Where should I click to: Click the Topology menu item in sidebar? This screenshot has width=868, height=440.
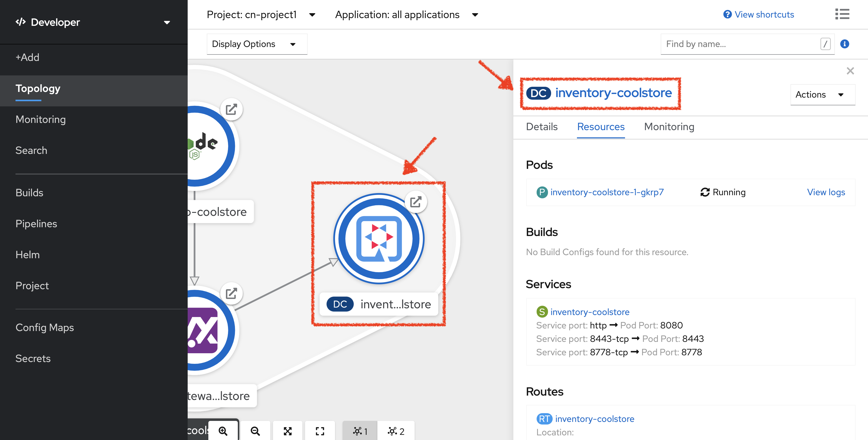[x=38, y=88]
